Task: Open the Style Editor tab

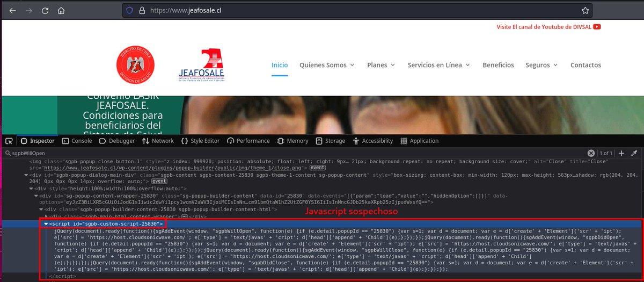Action: point(200,141)
